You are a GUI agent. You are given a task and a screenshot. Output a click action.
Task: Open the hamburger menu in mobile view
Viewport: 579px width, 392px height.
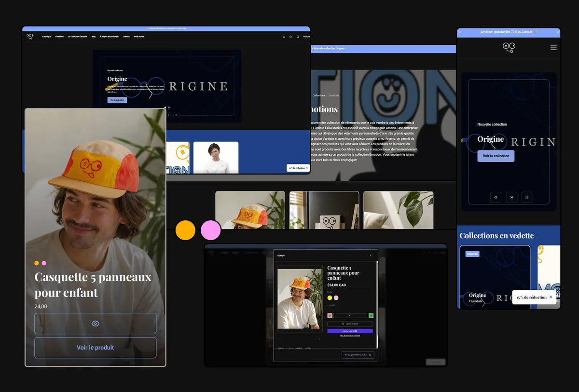tap(553, 48)
